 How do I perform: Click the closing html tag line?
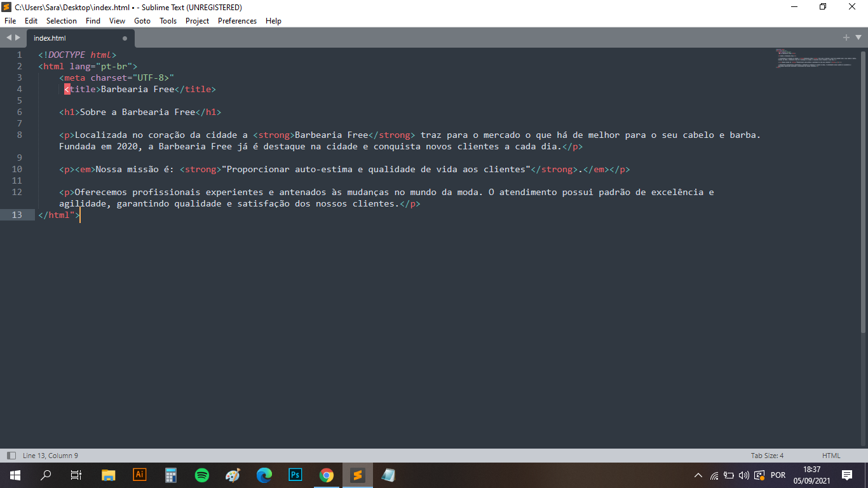[59, 215]
